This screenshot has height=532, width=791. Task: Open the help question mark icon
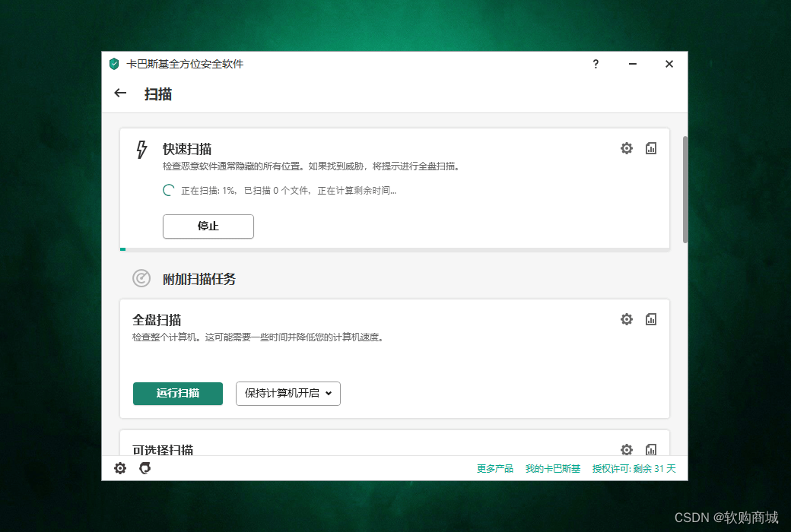(596, 64)
